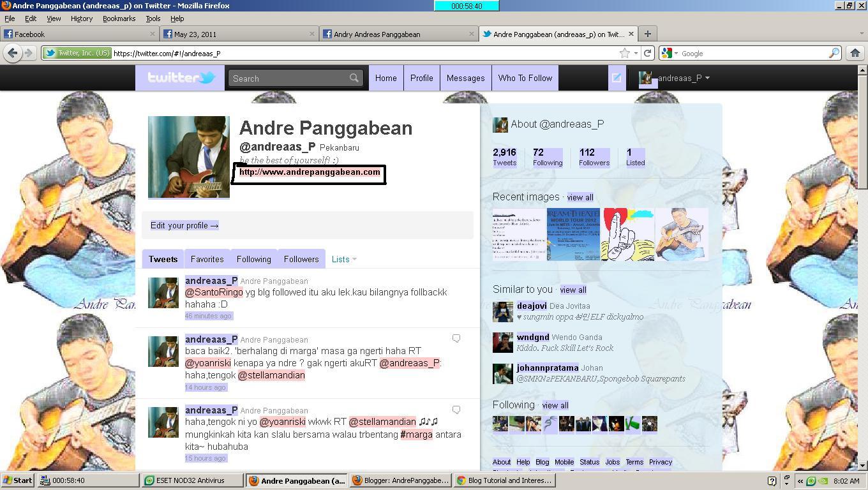
Task: Open the andrepanggabean.com website link
Action: [310, 172]
